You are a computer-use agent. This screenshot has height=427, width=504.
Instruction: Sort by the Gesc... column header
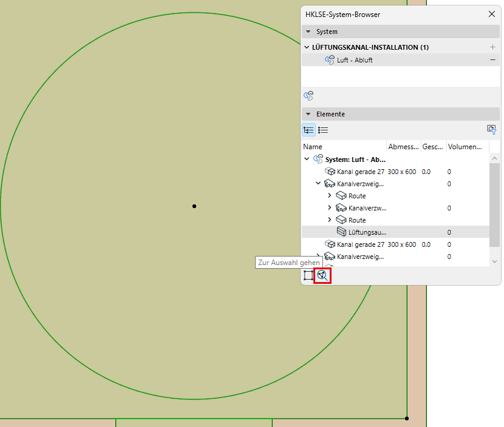pyautogui.click(x=433, y=147)
